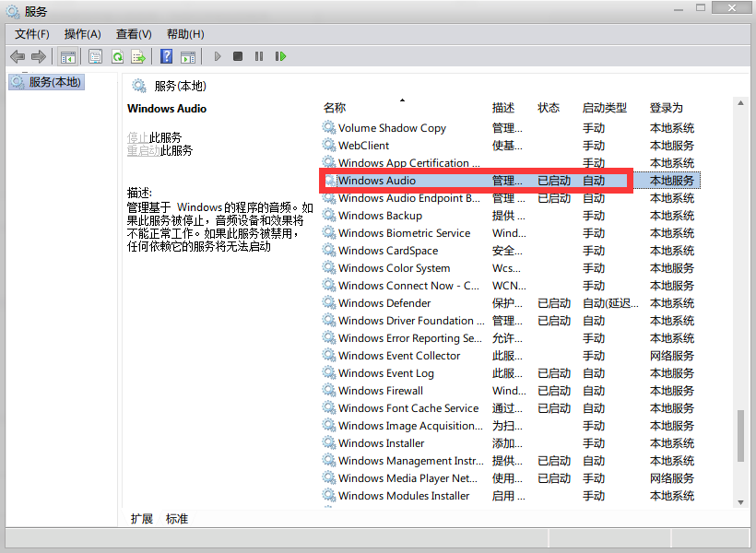The width and height of the screenshot is (756, 553).
Task: Click 手动 in the Windows Installer row
Action: pyautogui.click(x=594, y=443)
